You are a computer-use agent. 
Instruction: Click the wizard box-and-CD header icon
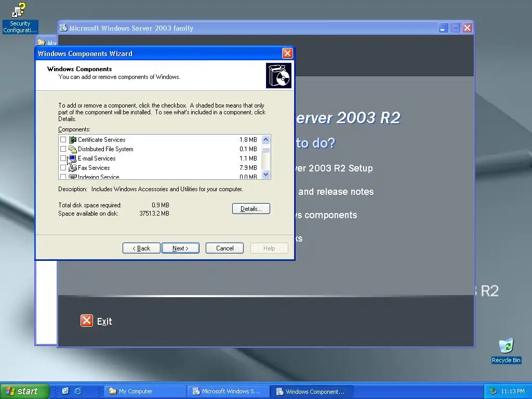click(x=278, y=75)
